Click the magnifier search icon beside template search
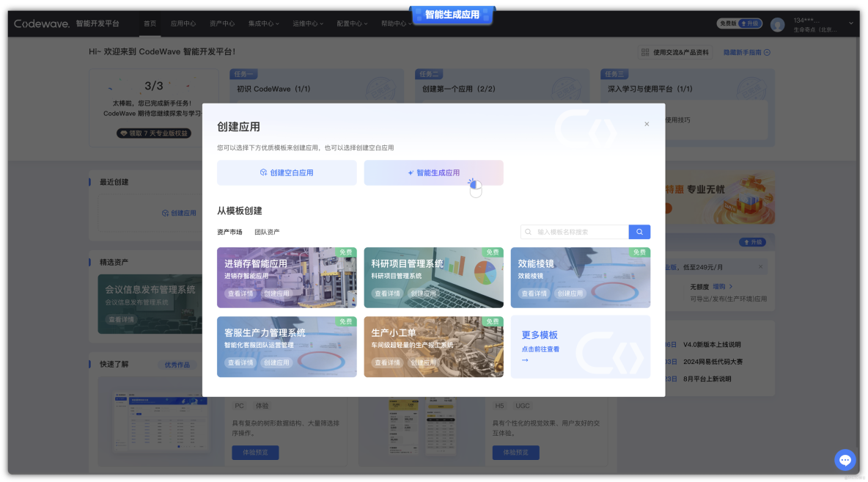Viewport: 868px width, 482px height. tap(639, 231)
